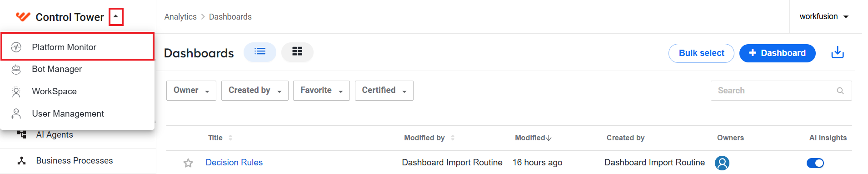Click the download/export icon

click(x=838, y=53)
